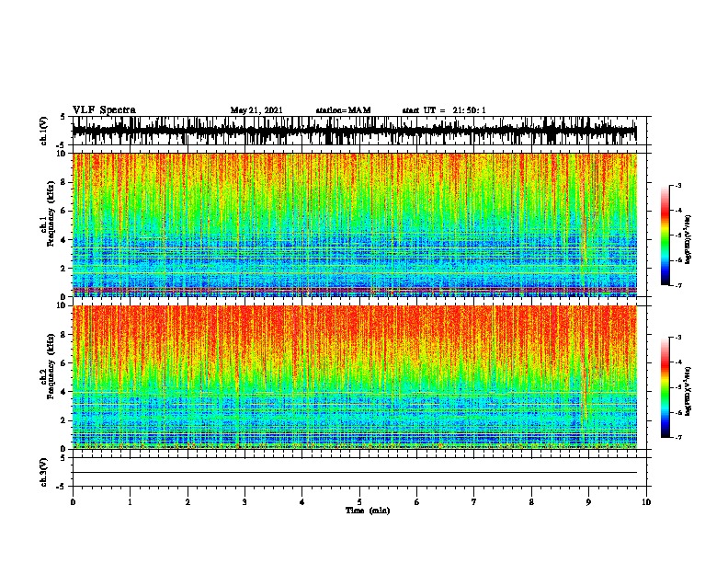
Task: Click the 4 kHz tick of ch.2 spectrogram
Action: [64, 392]
